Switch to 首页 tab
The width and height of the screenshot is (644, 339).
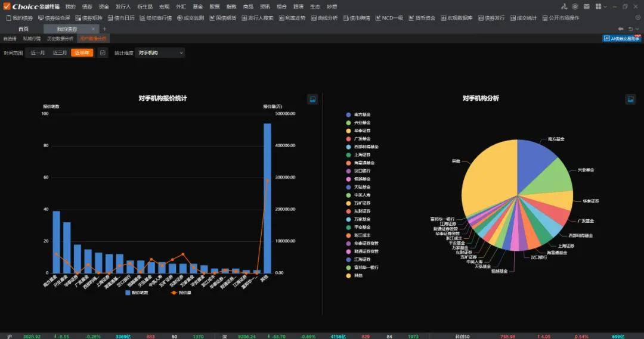(23, 29)
